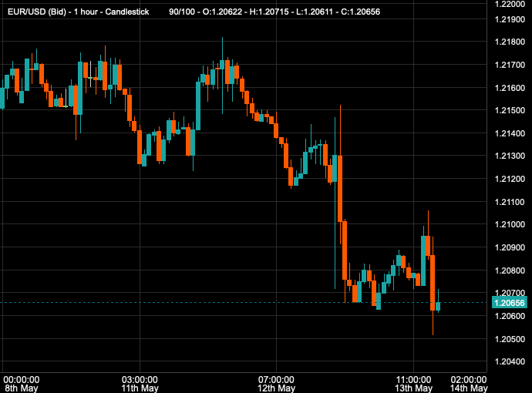Click the 1.20400 price axis label
532x393 pixels.
click(510, 361)
